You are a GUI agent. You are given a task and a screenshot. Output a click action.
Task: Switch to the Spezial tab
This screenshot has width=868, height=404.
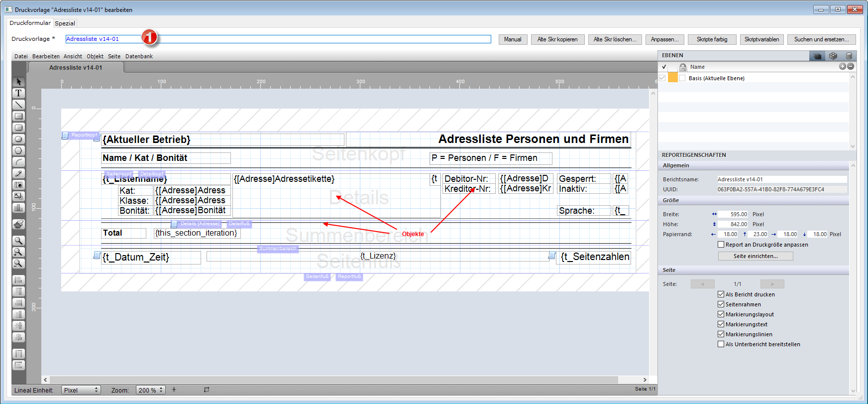click(x=65, y=23)
